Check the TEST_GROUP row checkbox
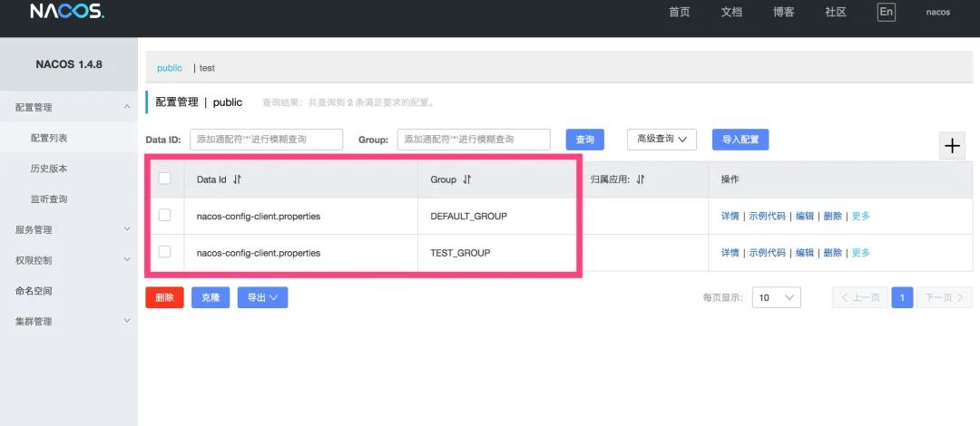The width and height of the screenshot is (980, 426). [x=164, y=252]
